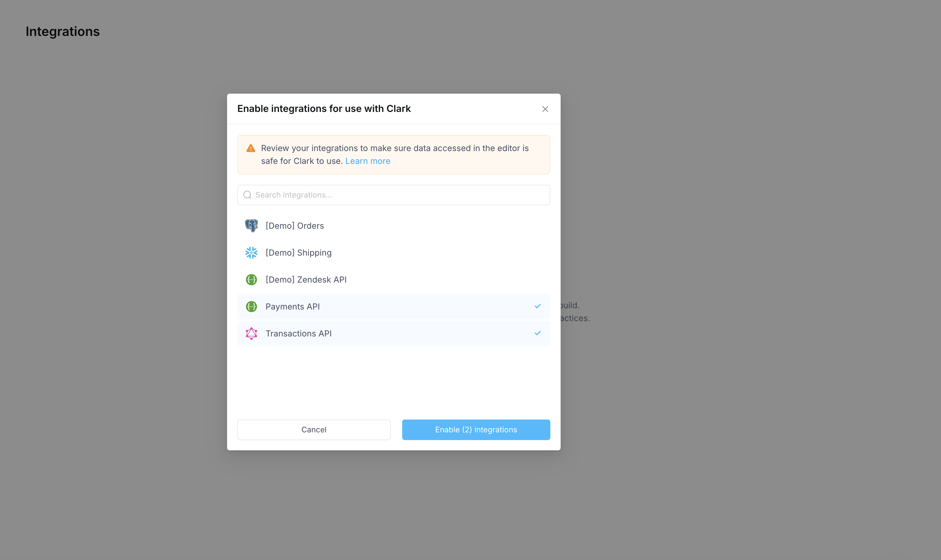Click the green API icon beside [Demo] Zendesk API
This screenshot has height=560, width=941.
pos(251,279)
